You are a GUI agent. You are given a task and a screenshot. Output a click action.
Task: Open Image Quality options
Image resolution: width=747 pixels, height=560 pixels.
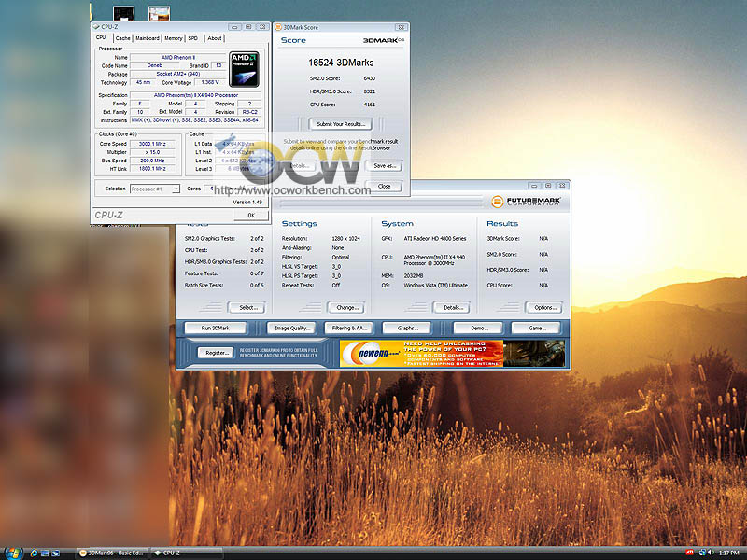coord(292,329)
